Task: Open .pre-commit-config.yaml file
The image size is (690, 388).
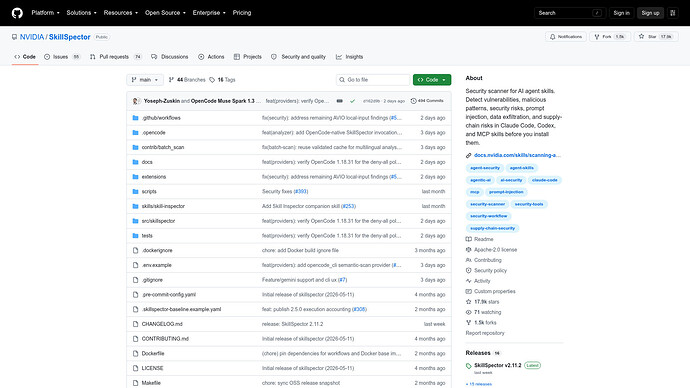Action: tap(169, 295)
